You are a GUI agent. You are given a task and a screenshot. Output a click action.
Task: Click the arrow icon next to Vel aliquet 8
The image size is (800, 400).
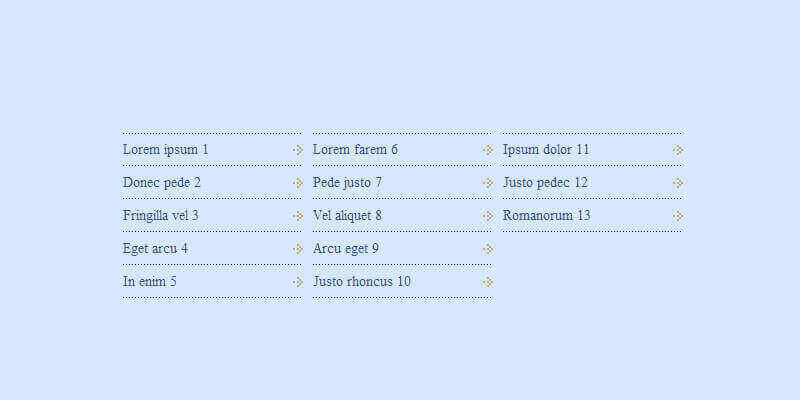click(487, 216)
